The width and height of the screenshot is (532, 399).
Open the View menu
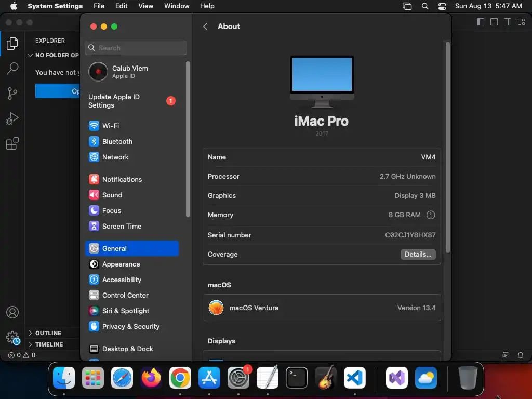[x=146, y=6]
